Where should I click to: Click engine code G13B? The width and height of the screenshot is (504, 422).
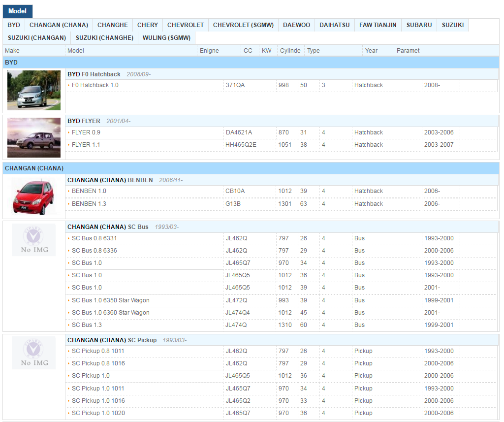pyautogui.click(x=233, y=204)
